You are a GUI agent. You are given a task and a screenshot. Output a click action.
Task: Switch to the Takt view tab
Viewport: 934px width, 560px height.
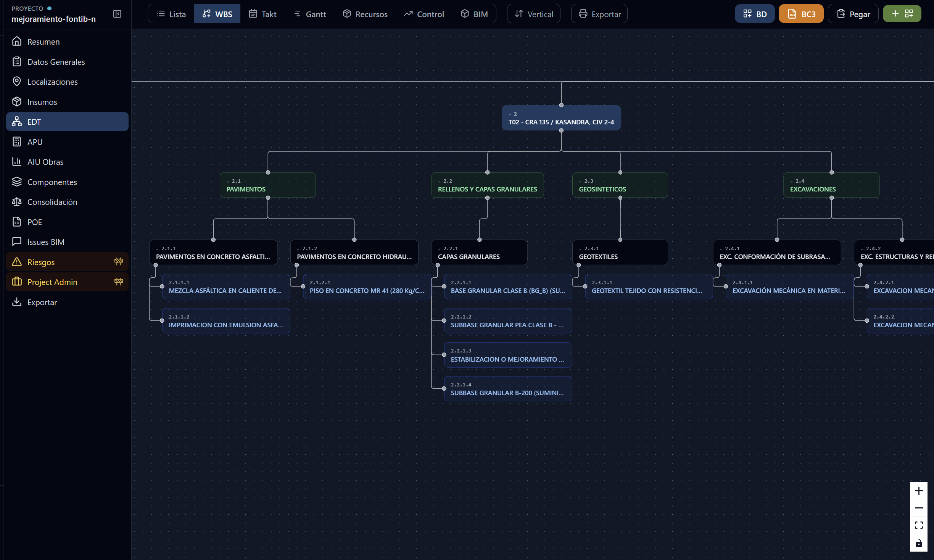[262, 14]
